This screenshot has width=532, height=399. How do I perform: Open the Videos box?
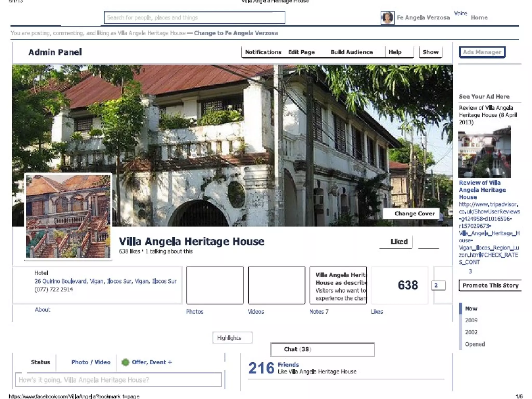click(276, 285)
